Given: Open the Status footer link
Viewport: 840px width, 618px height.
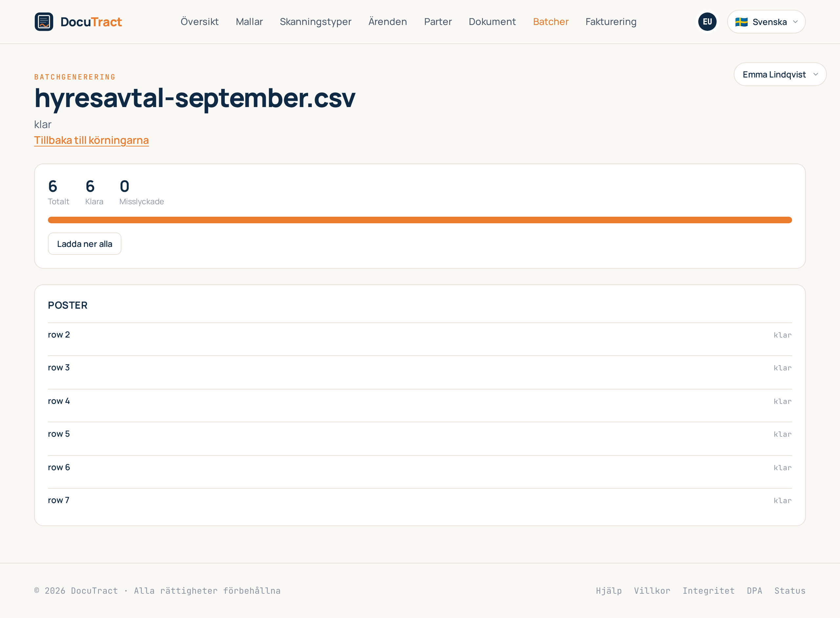Looking at the screenshot, I should coord(789,591).
